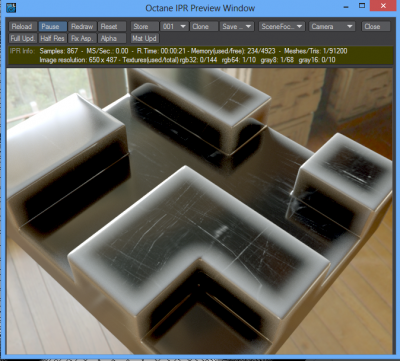Toggle the Pause button

(53, 27)
